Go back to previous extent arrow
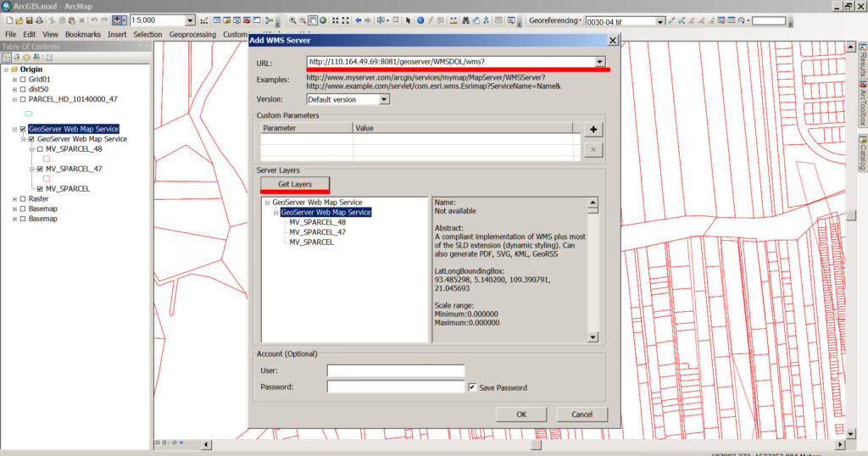 (x=358, y=19)
